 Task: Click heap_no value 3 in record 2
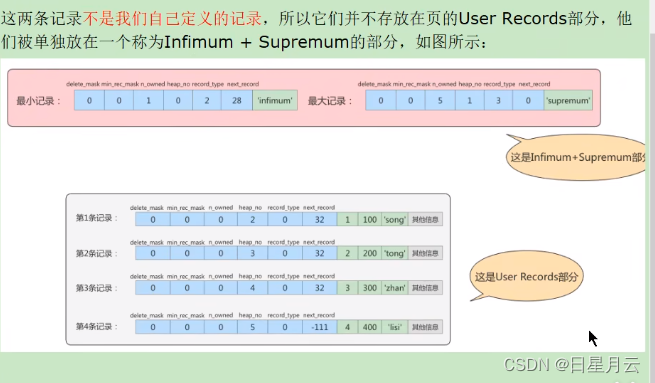[252, 253]
